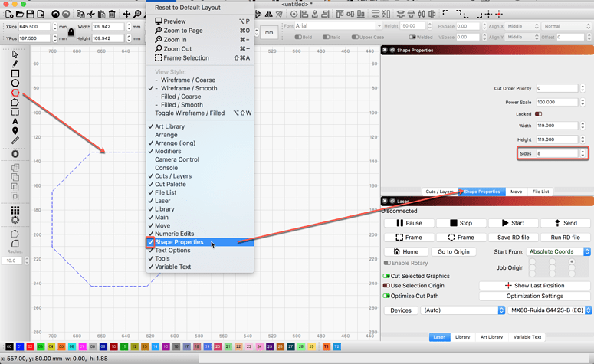The height and width of the screenshot is (364, 594).
Task: Toggle Enable Rotary switch
Action: pos(387,263)
